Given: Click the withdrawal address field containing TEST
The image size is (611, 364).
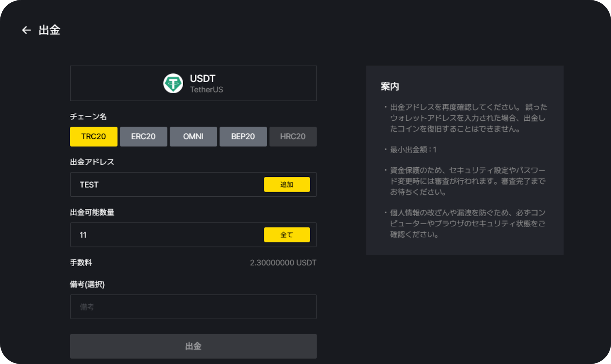Looking at the screenshot, I should [x=164, y=184].
